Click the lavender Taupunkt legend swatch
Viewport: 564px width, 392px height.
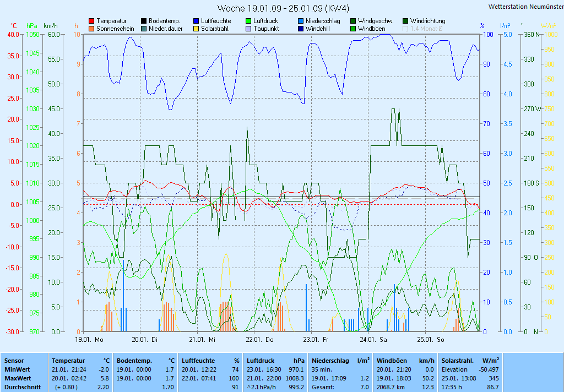248,29
